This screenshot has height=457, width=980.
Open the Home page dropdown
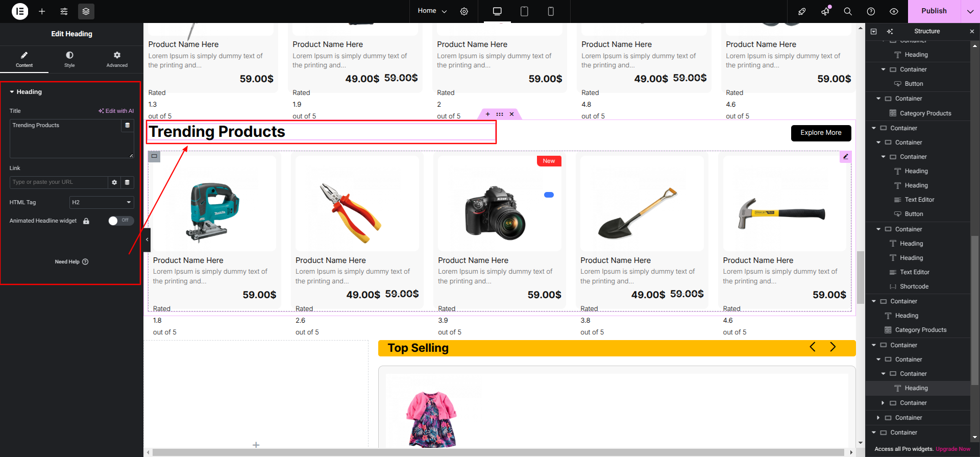432,11
